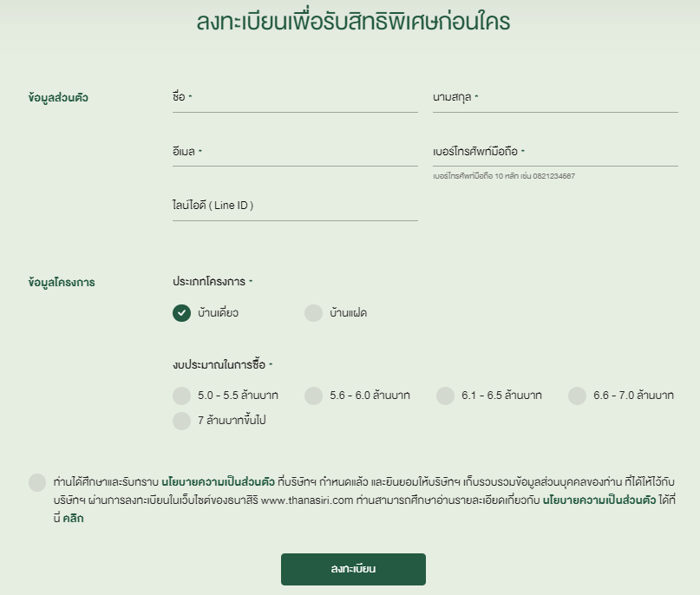Click the คลิก link in consent text

click(73, 518)
